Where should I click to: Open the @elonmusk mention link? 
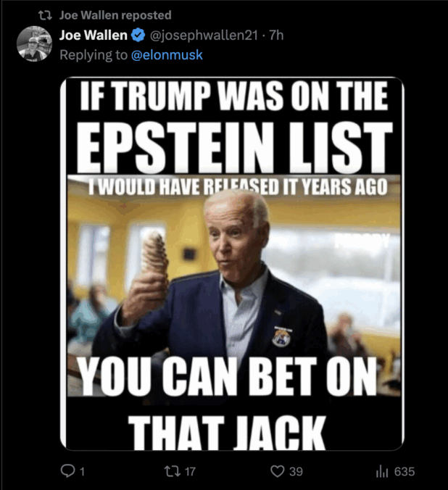tap(167, 55)
